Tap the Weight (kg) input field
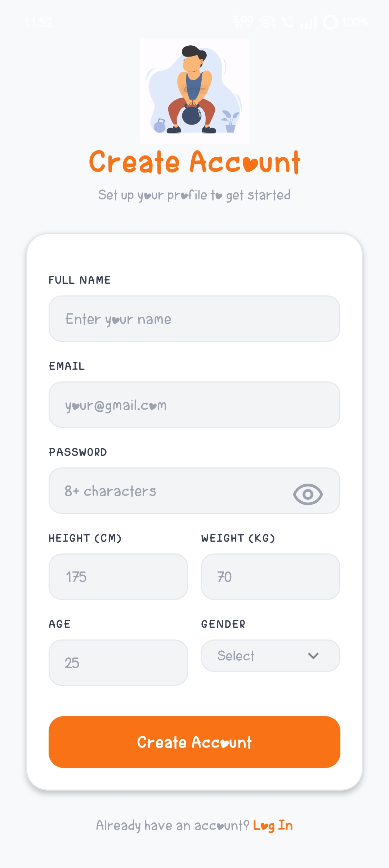 coord(270,577)
